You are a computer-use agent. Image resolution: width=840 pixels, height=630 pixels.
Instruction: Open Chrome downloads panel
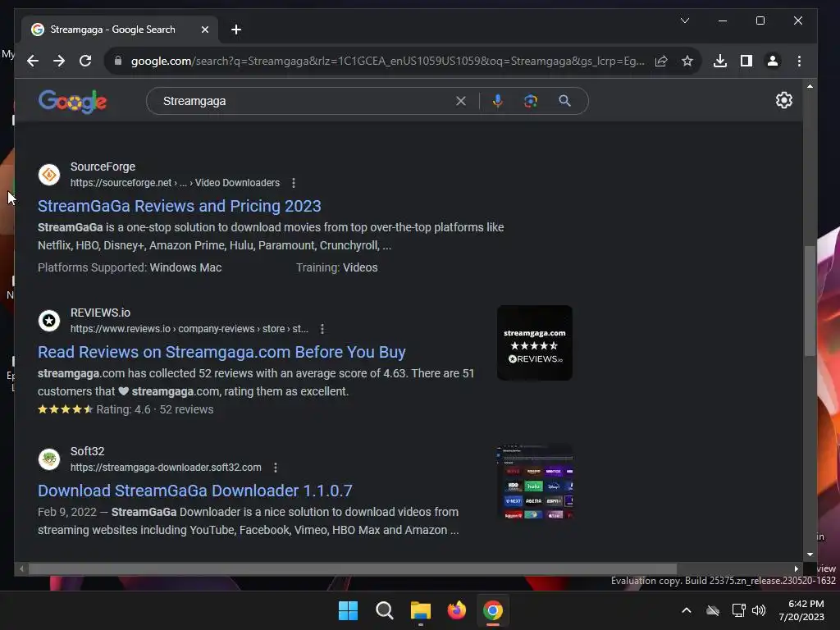720,61
